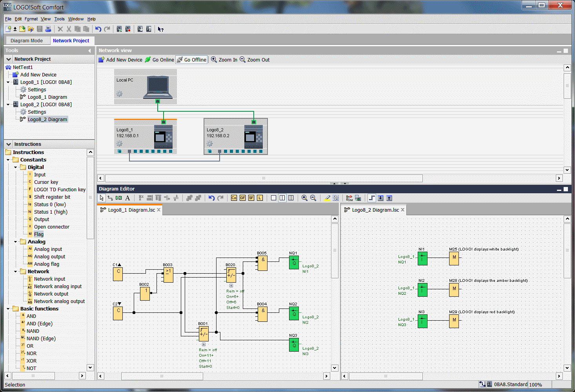Screen dimensions: 575x392
Task: Click the Print icon in main toolbar
Action: tap(48, 29)
